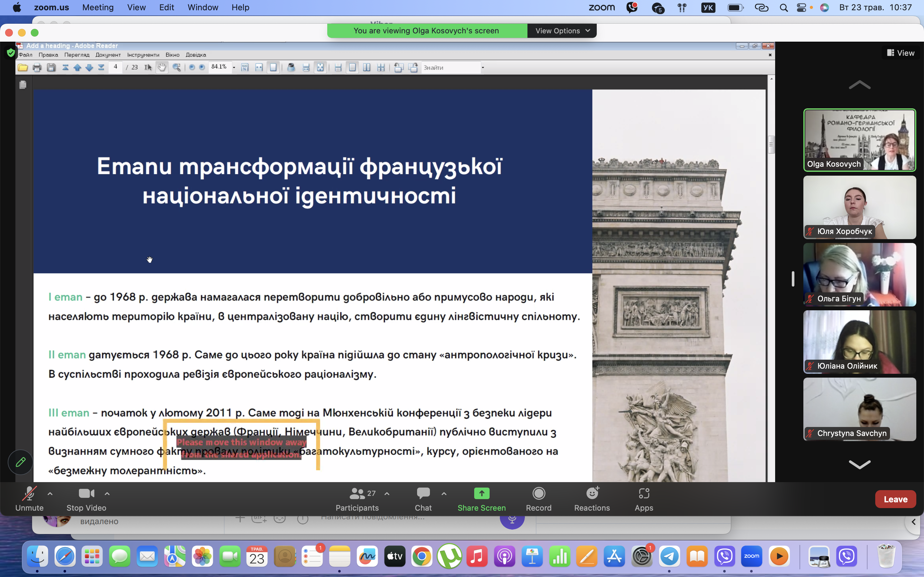Click the Reactions emoji icon
This screenshot has height=577, width=924.
coord(592,494)
